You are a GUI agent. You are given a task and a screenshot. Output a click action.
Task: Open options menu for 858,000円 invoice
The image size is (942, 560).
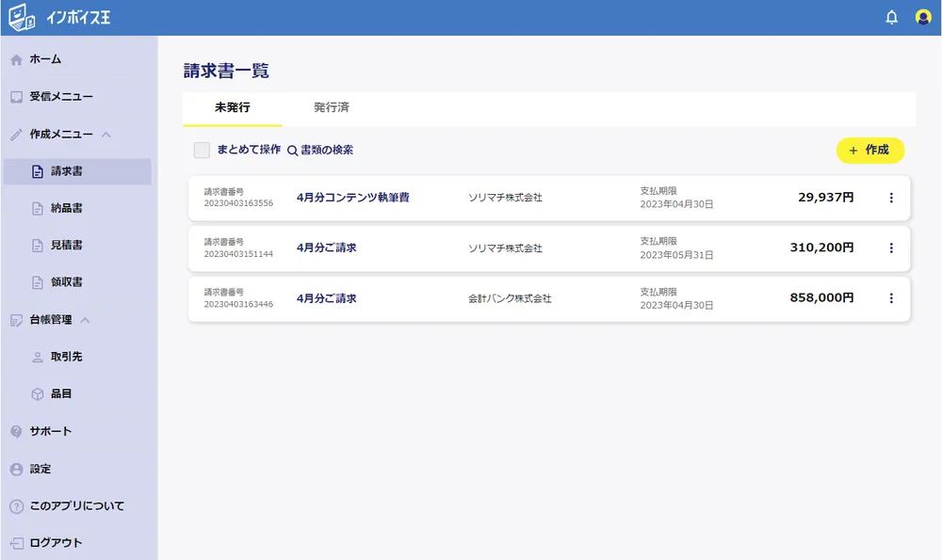(891, 298)
